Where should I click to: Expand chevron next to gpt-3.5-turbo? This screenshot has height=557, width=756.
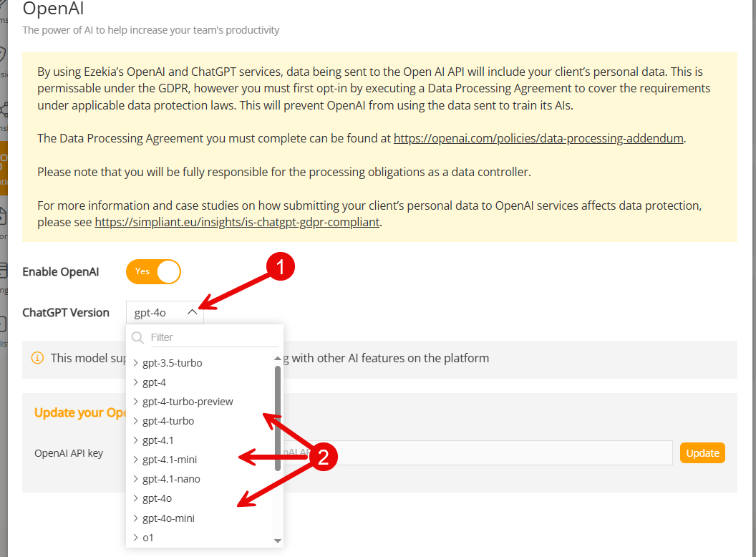point(135,363)
